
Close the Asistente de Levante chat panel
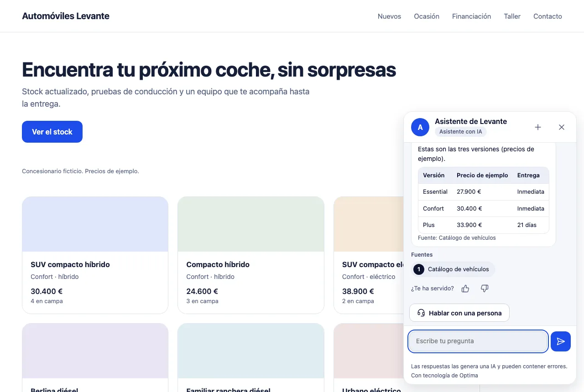562,127
